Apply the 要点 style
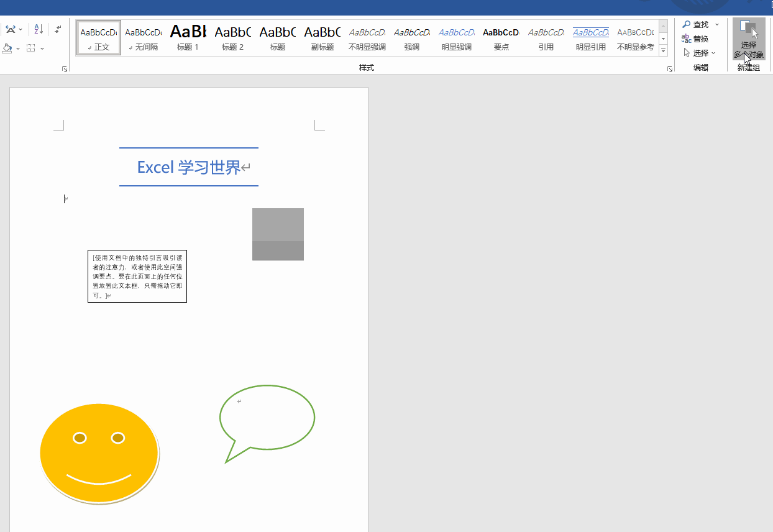 point(501,37)
